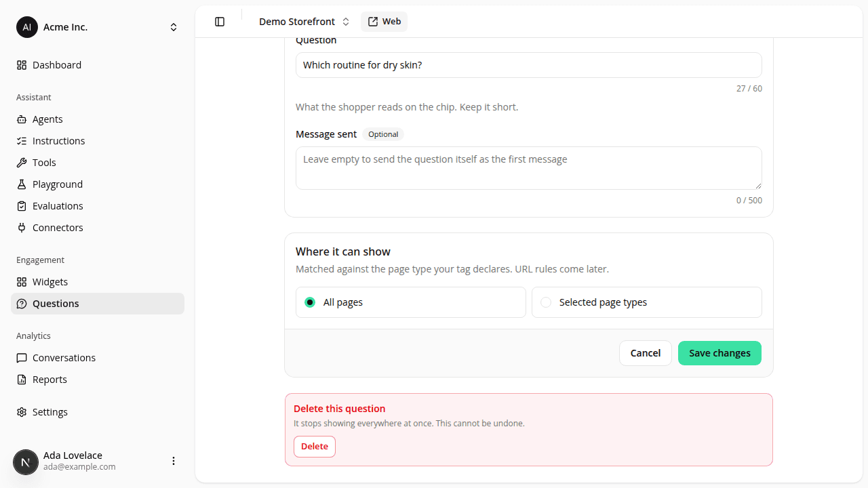
Task: Click the Acme Inc. AI avatar
Action: 27,27
